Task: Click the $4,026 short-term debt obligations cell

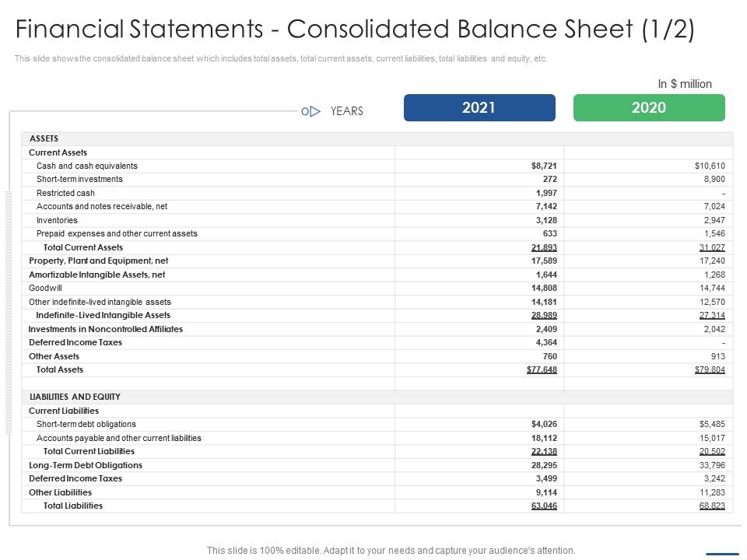Action: tap(545, 424)
